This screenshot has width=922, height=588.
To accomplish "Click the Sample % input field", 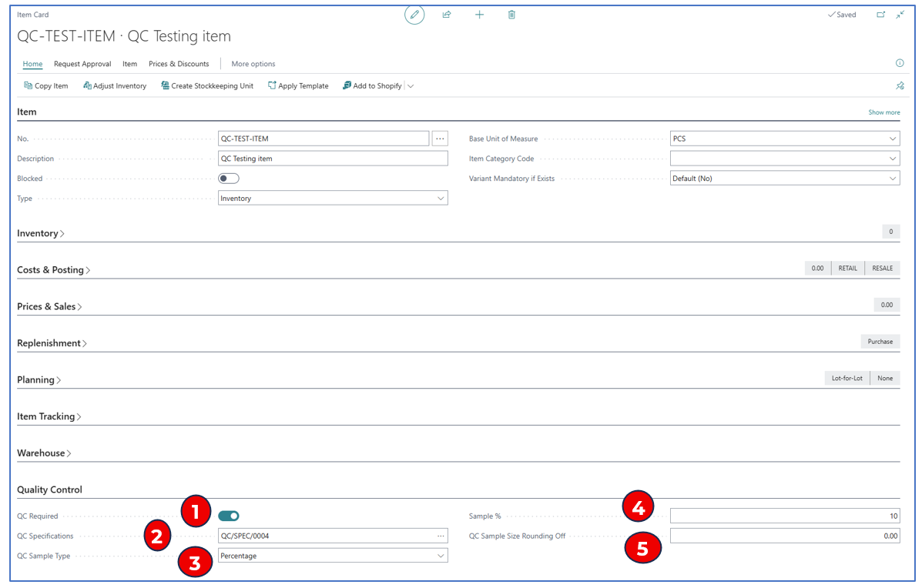I will [x=784, y=516].
